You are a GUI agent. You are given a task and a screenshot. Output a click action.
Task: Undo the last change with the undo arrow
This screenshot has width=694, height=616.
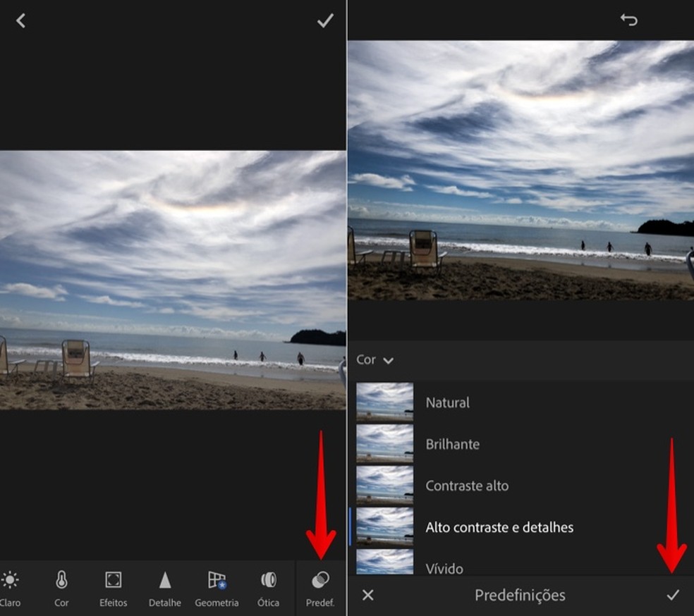click(x=628, y=20)
